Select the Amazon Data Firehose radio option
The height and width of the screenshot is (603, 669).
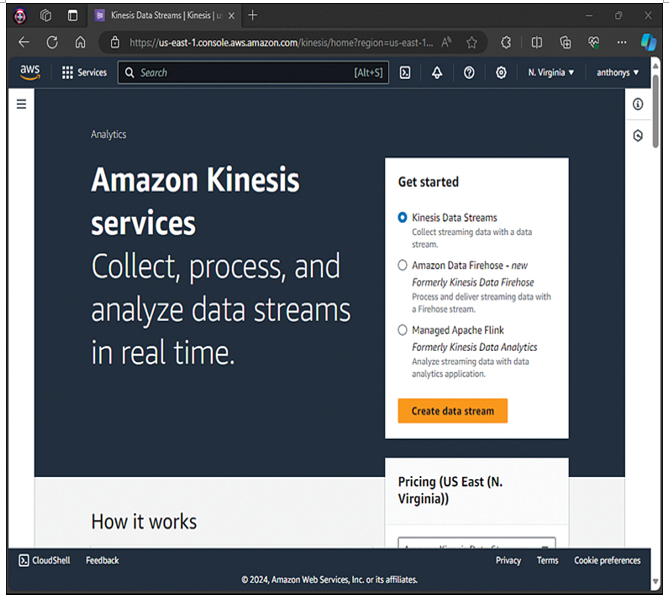point(402,265)
